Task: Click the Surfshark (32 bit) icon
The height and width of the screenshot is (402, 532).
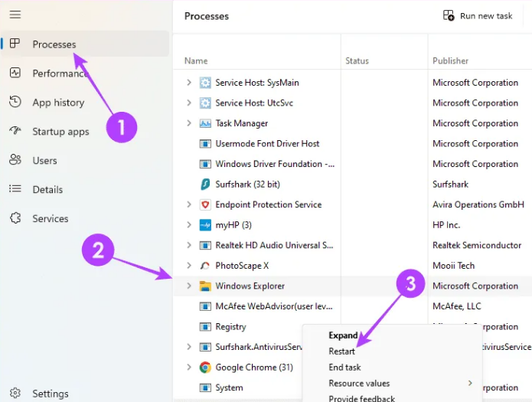Action: coord(205,185)
